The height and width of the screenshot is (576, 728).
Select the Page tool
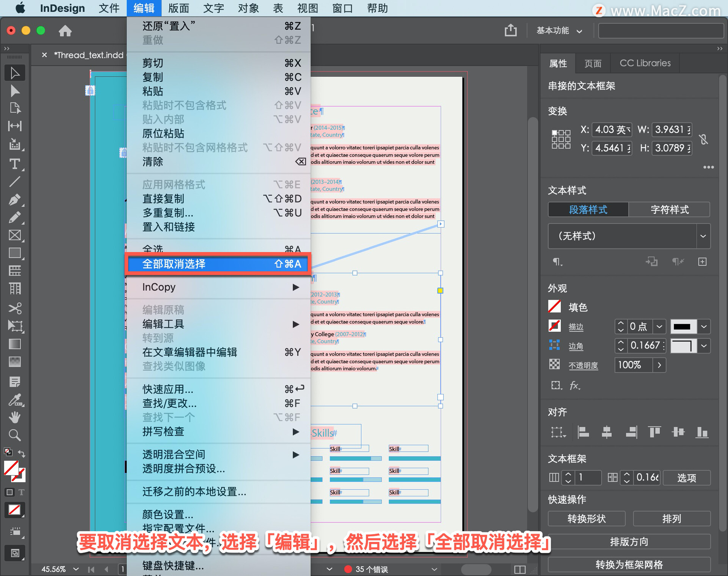(15, 108)
